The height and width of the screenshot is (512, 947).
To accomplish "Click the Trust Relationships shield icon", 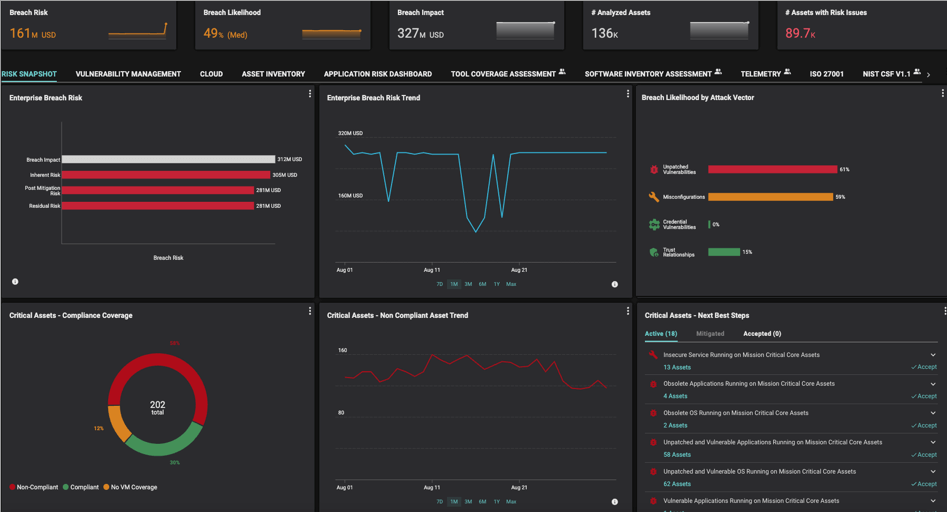I will (653, 252).
